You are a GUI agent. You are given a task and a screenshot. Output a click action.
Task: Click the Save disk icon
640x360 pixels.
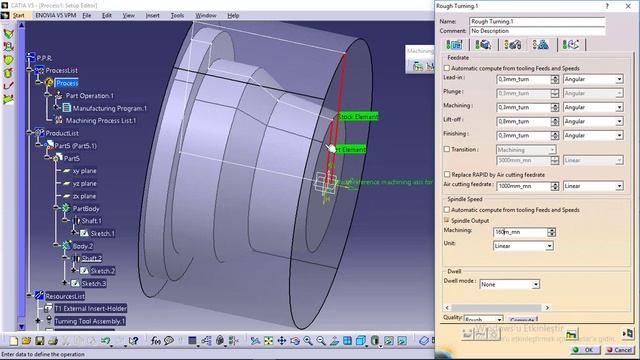coord(40,340)
